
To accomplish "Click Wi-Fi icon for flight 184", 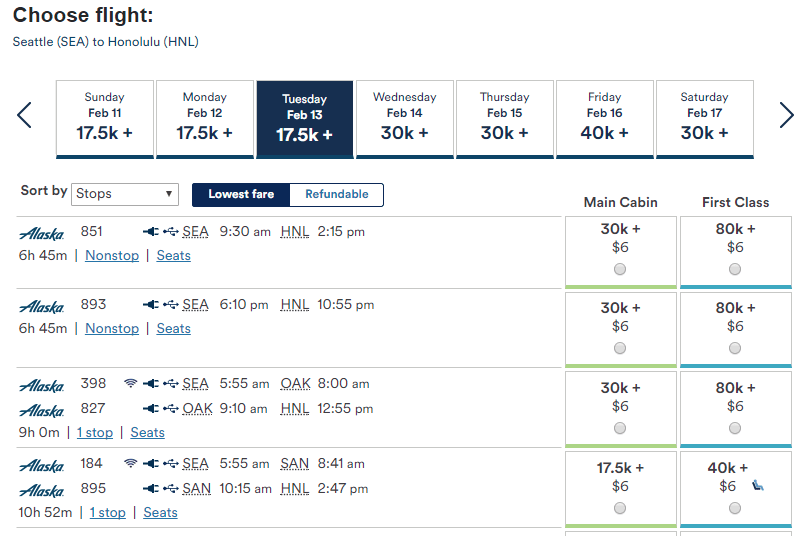I will pos(130,464).
